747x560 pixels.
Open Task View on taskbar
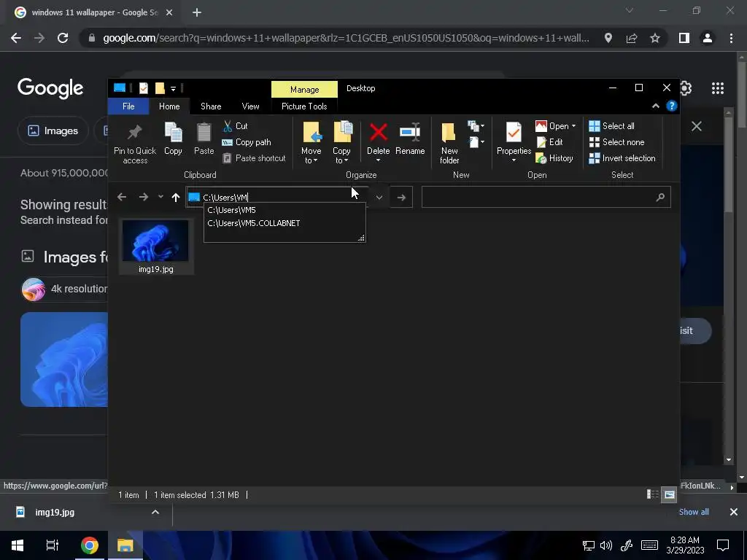click(53, 545)
